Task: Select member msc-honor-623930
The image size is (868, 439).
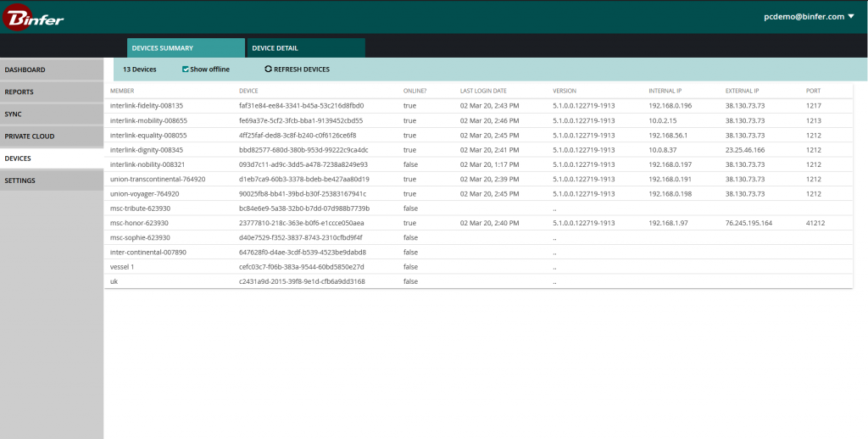Action: click(139, 223)
